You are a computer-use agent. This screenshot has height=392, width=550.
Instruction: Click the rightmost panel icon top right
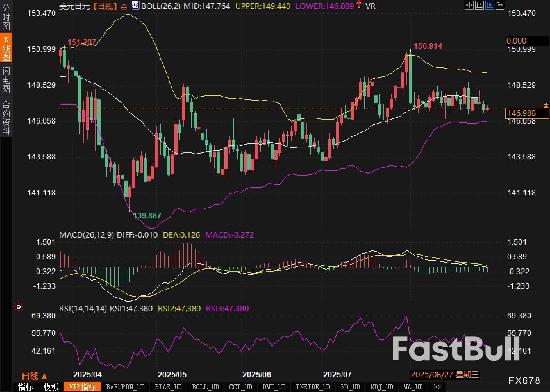(500, 5)
